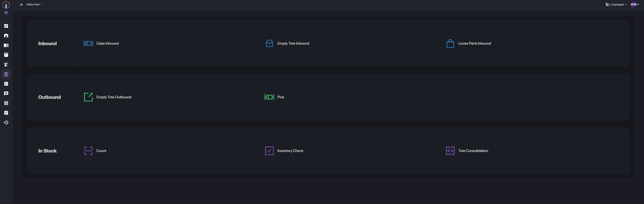Open the four-squares grid sidebar icon
This screenshot has width=644, height=204.
(6, 103)
